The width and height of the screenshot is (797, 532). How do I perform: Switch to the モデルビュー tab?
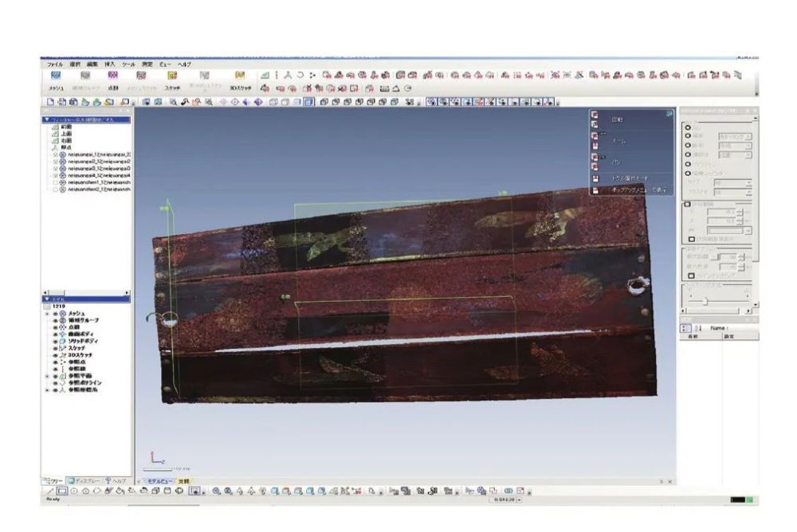coord(159,481)
